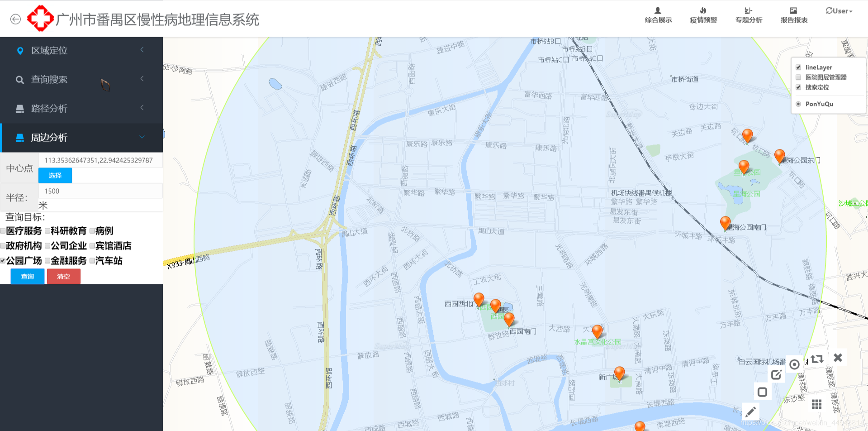Open the 疫情预警 menu

703,15
